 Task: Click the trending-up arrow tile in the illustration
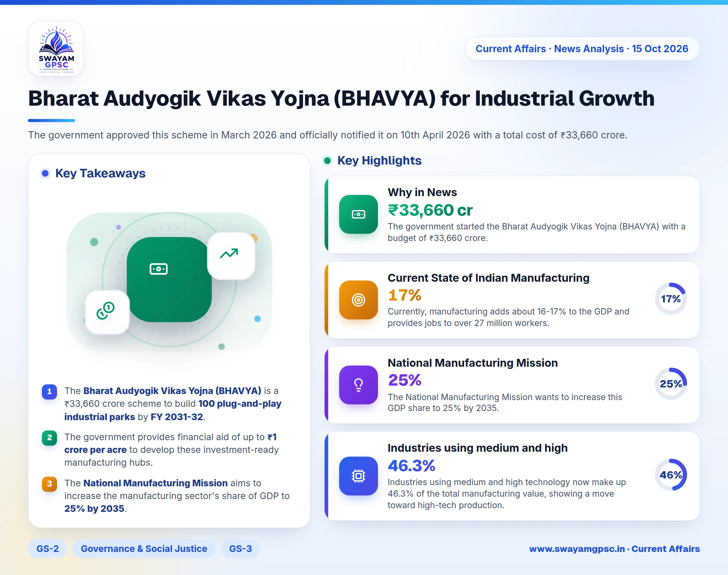tap(231, 256)
